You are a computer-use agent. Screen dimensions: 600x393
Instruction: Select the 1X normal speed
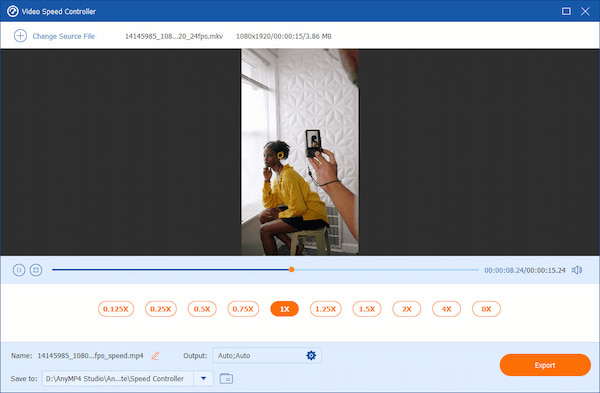[x=284, y=309]
